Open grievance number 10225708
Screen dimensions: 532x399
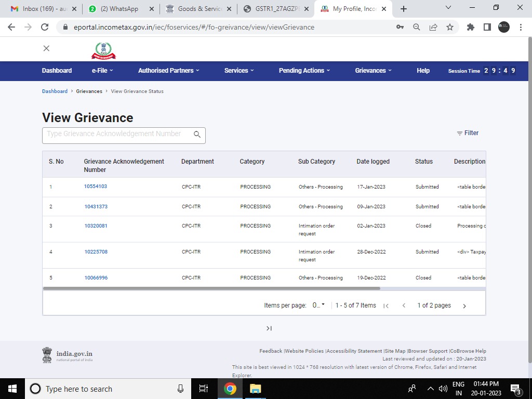pyautogui.click(x=96, y=252)
